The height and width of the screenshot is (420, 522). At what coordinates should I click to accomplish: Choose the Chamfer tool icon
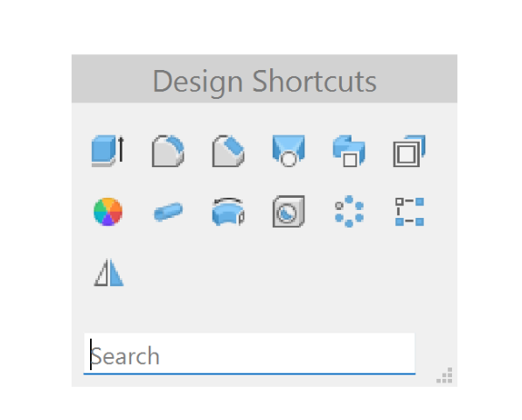click(x=228, y=150)
